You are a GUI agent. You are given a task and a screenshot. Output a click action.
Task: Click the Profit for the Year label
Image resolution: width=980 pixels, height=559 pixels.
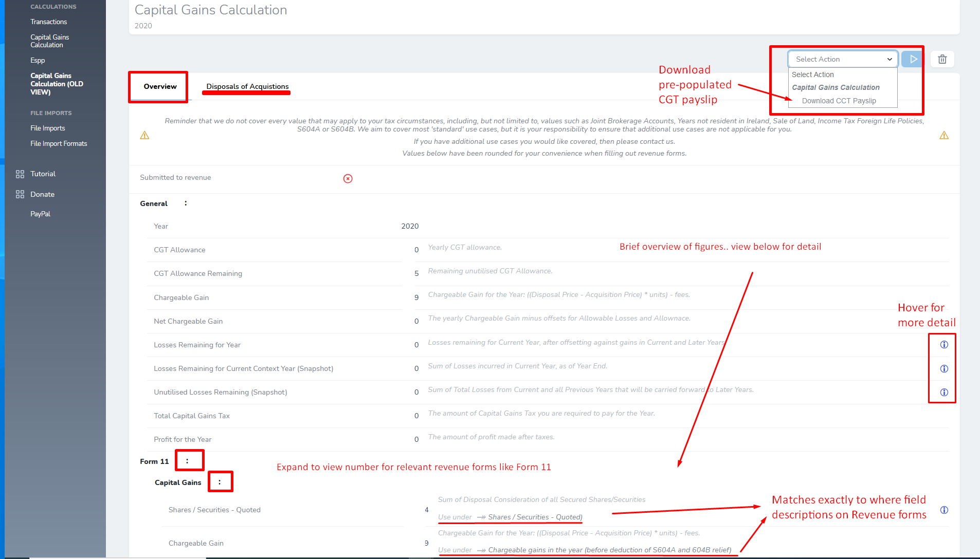(183, 439)
